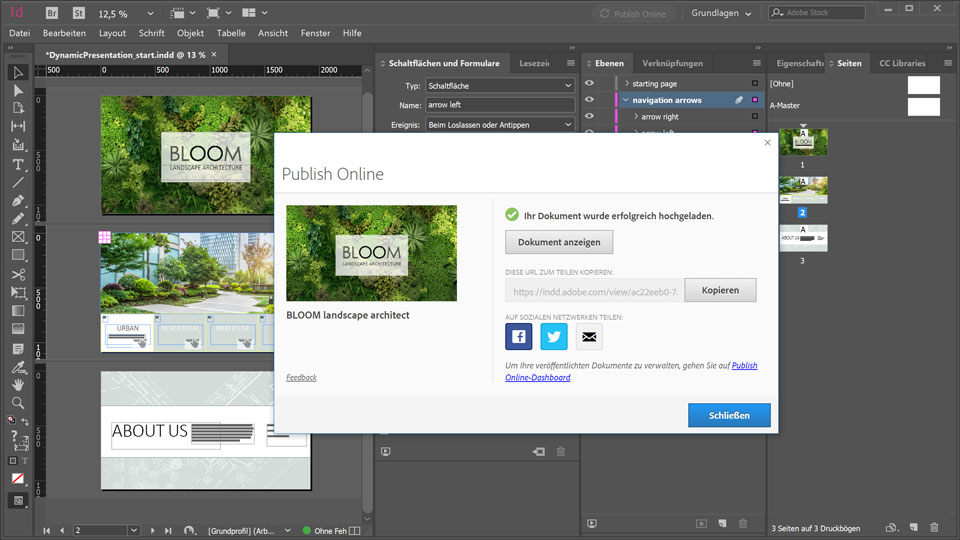This screenshot has height=540, width=960.
Task: Select page 3 thumbnail in Seiten panel
Action: point(803,238)
